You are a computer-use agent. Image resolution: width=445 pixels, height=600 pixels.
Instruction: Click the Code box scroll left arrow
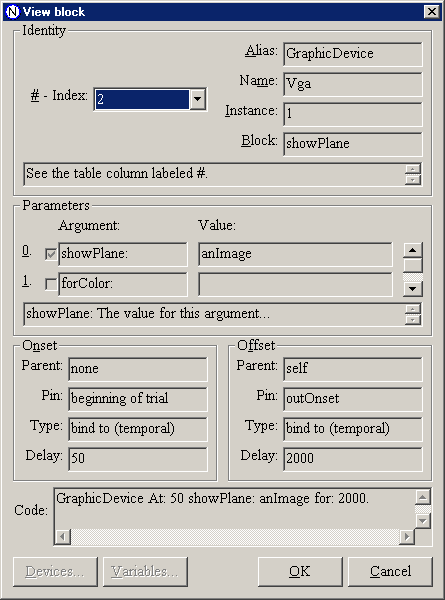pos(62,536)
